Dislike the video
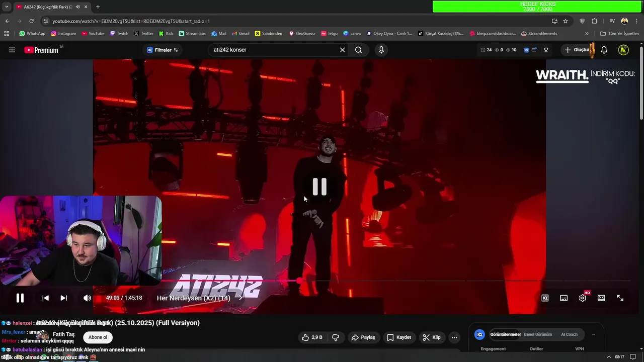The width and height of the screenshot is (644, 362). click(336, 337)
